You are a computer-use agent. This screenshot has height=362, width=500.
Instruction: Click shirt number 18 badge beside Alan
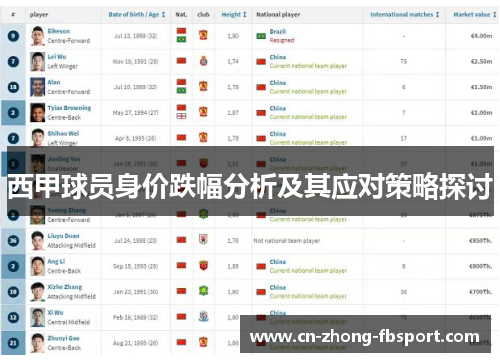pos(13,87)
